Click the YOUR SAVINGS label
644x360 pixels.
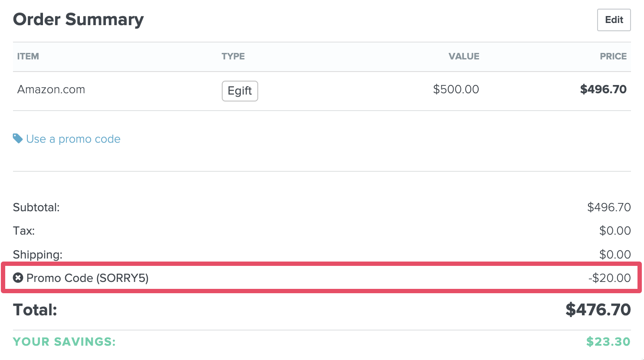(x=64, y=342)
